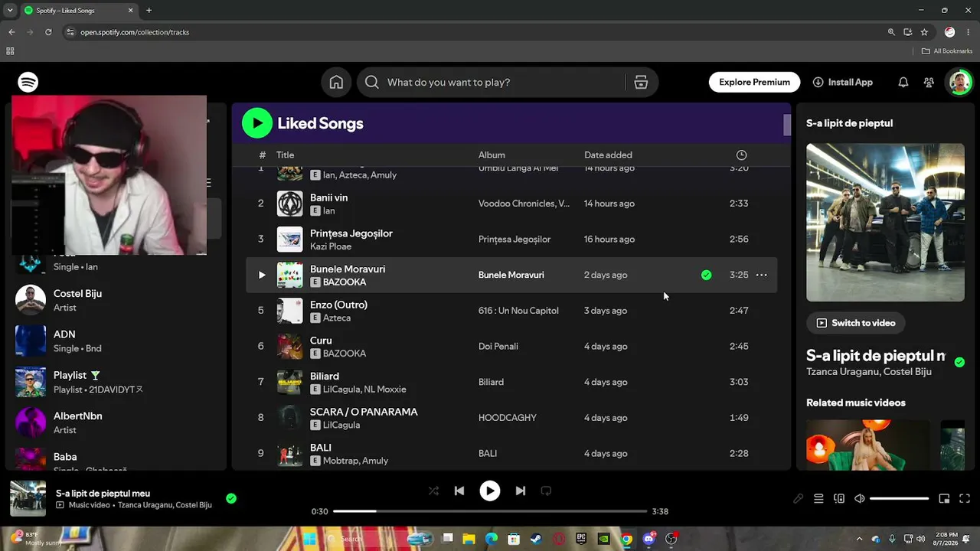Click the now-playing video artwork in the right panel
Image resolution: width=980 pixels, height=551 pixels.
coord(885,223)
